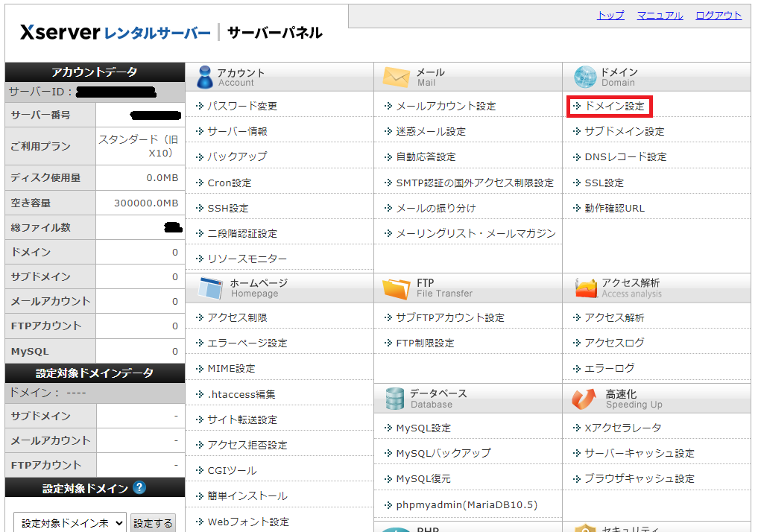This screenshot has height=532, width=761.
Task: Click the MySQL row label in account data
Action: (x=30, y=351)
